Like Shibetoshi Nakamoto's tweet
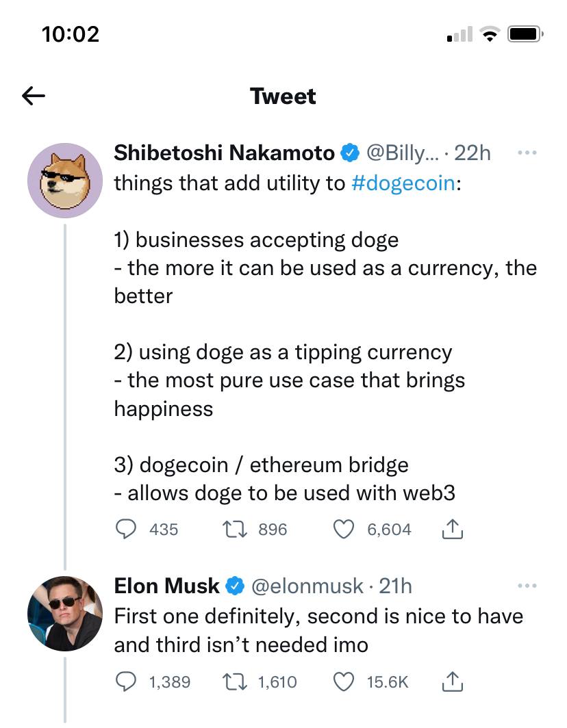 [x=344, y=530]
